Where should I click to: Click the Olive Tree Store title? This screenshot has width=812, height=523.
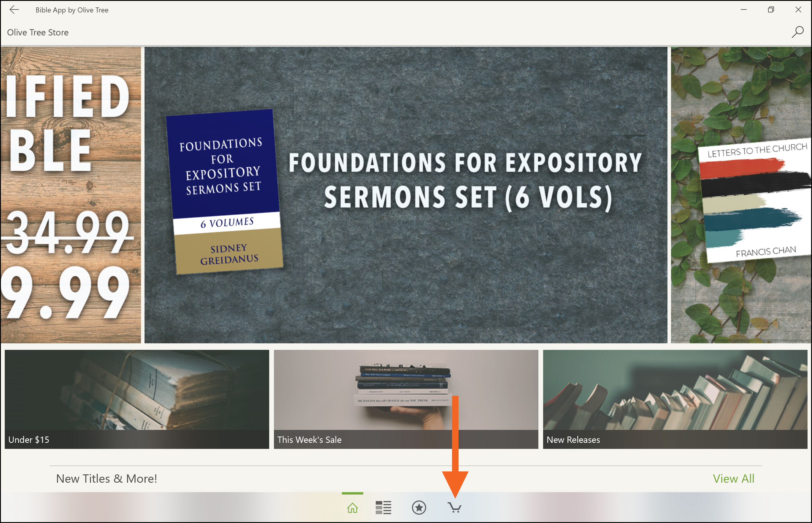pyautogui.click(x=38, y=32)
